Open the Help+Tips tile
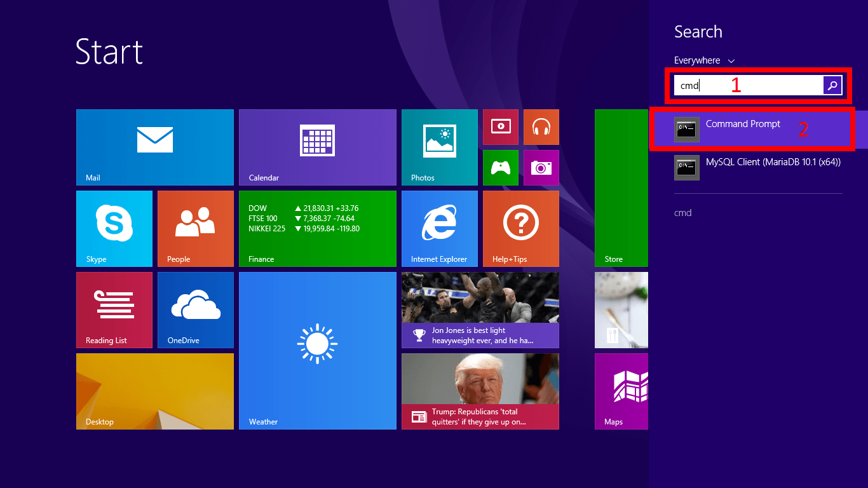 tap(521, 229)
